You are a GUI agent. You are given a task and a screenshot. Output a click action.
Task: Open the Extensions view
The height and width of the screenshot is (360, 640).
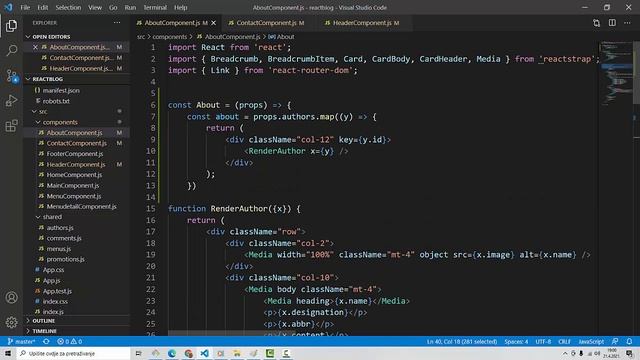[11, 126]
